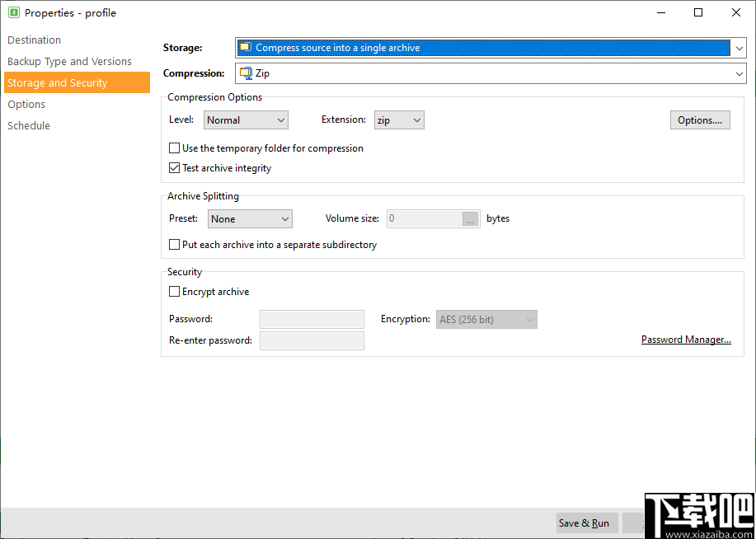The height and width of the screenshot is (539, 756).
Task: Click the green app icon in title bar
Action: (14, 12)
